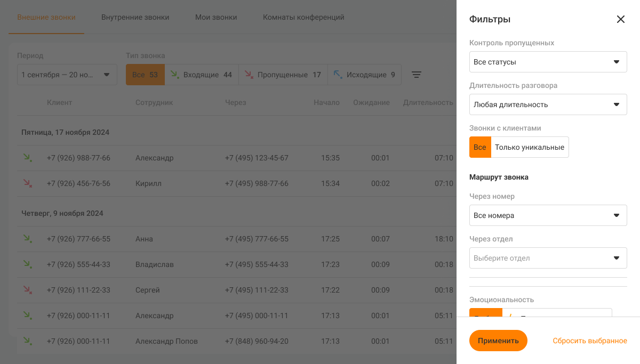640x364 pixels.
Task: Click the filter lines icon beside call types
Action: pyautogui.click(x=417, y=75)
